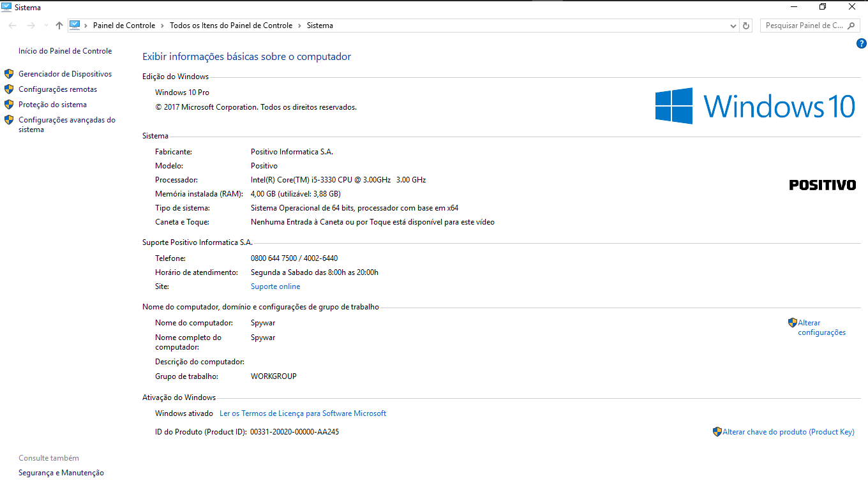The image size is (868, 490).
Task: Open Gerenciador de Dispositivos
Action: click(x=65, y=74)
